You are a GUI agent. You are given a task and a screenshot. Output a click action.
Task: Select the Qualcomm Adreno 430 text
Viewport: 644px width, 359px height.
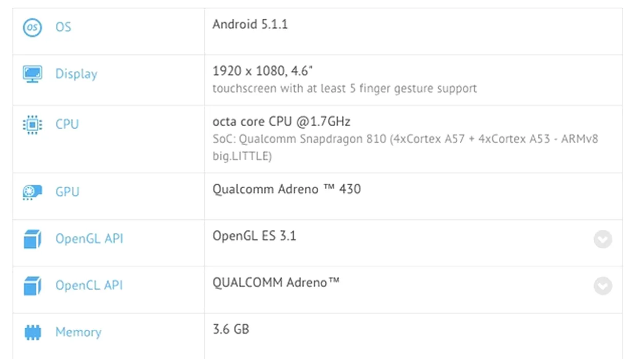pyautogui.click(x=286, y=189)
